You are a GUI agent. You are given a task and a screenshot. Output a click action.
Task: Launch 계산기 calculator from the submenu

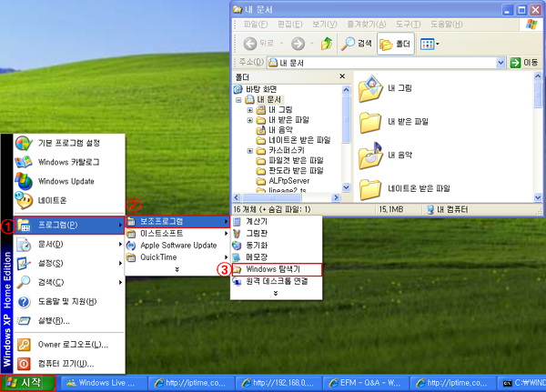(x=258, y=221)
